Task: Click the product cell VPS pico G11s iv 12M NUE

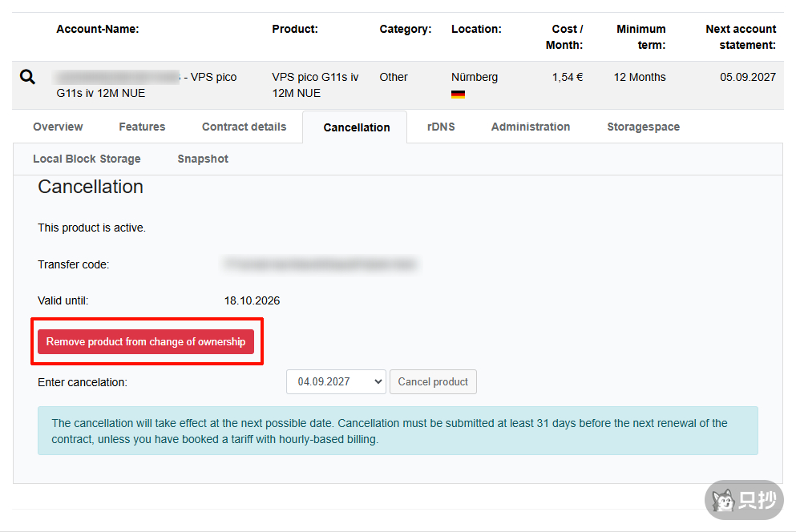Action: [x=315, y=85]
